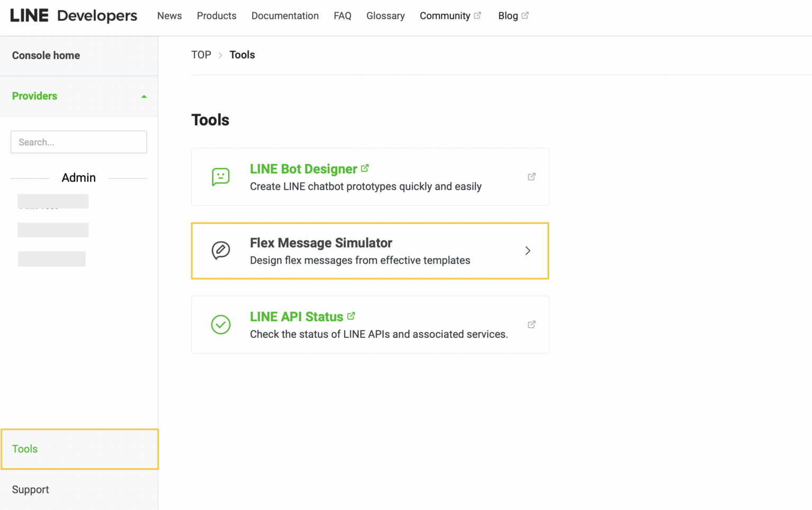The height and width of the screenshot is (510, 812).
Task: Click the LINE API Status checkmark icon
Action: click(x=221, y=324)
